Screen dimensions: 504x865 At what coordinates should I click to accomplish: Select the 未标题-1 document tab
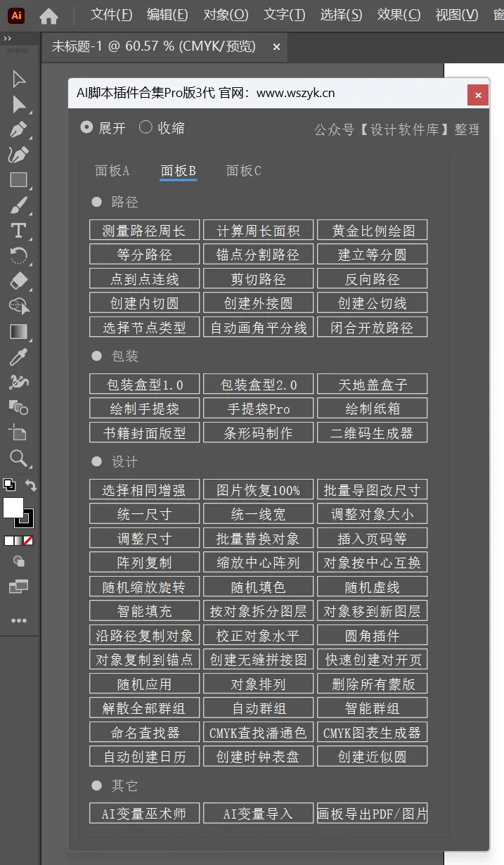point(153,46)
